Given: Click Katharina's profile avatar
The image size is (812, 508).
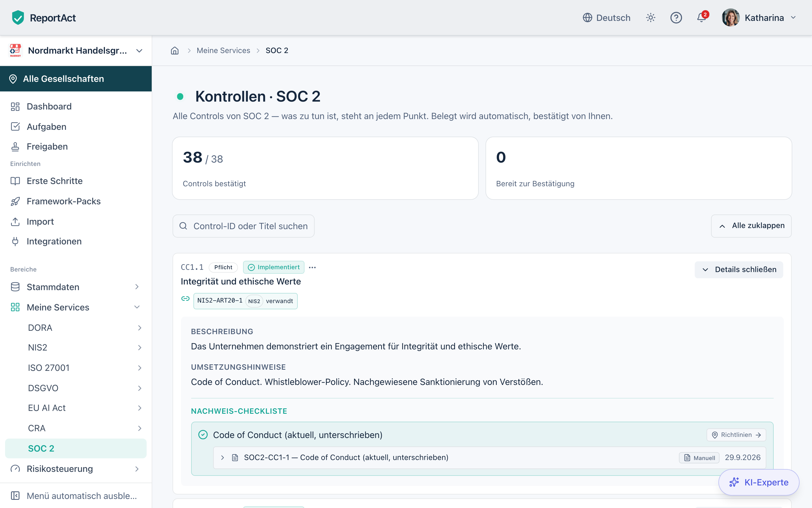Looking at the screenshot, I should tap(731, 17).
